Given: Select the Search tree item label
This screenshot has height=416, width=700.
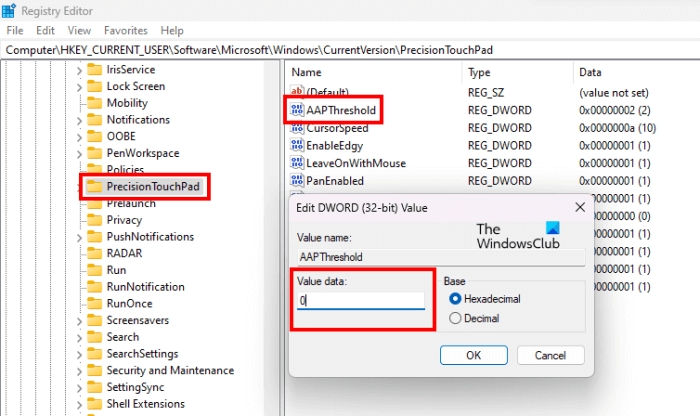Looking at the screenshot, I should 123,337.
